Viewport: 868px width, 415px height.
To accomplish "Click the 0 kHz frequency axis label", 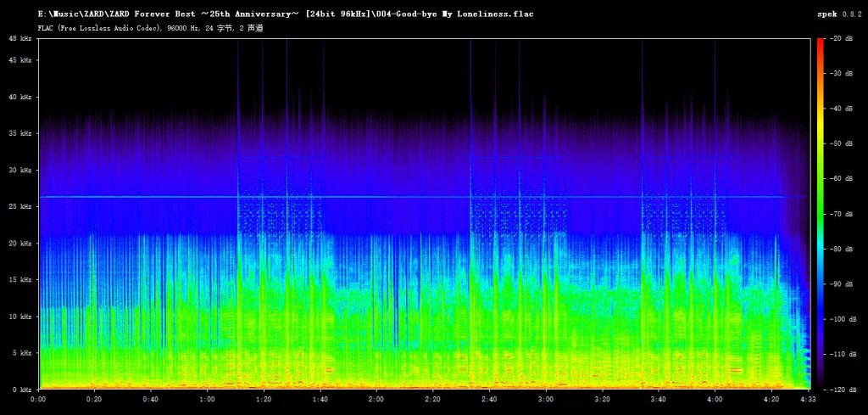I will pos(25,390).
